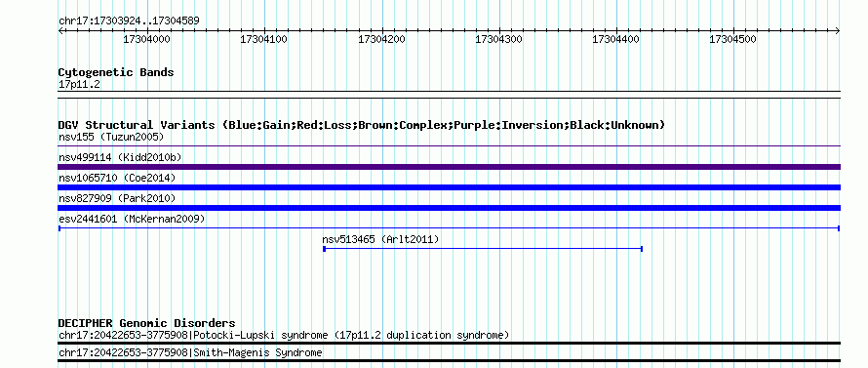Click the left arrow end of the ruler

tap(60, 31)
